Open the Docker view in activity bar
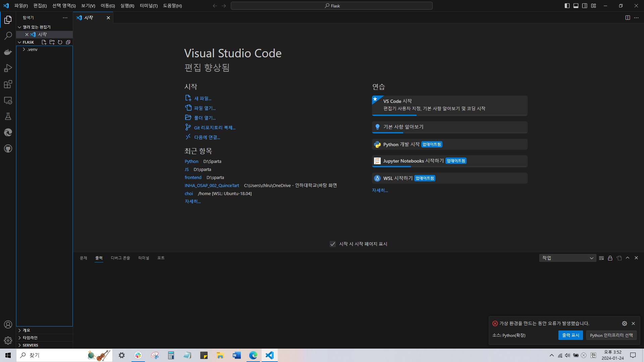The width and height of the screenshot is (644, 362). coord(8,52)
